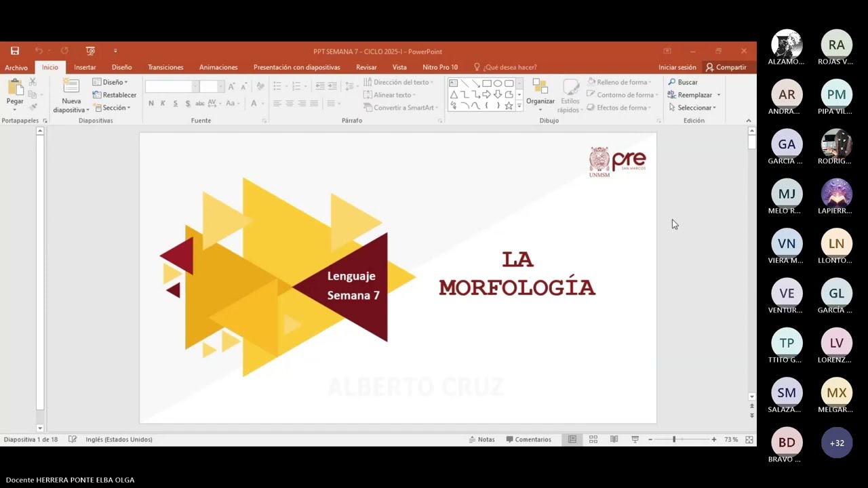This screenshot has width=868, height=488.
Task: Select the triangle shape in shapes gallery
Action: (454, 94)
